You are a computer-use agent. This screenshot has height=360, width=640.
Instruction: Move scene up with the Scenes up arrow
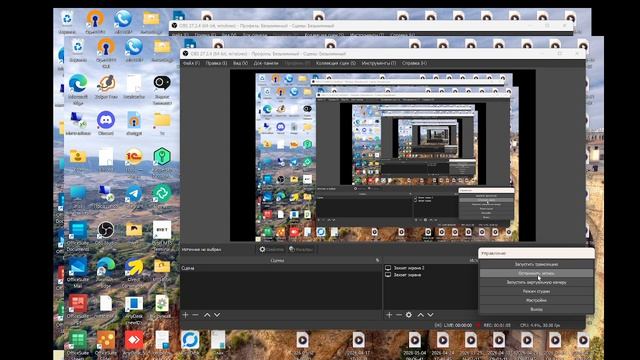point(207,315)
